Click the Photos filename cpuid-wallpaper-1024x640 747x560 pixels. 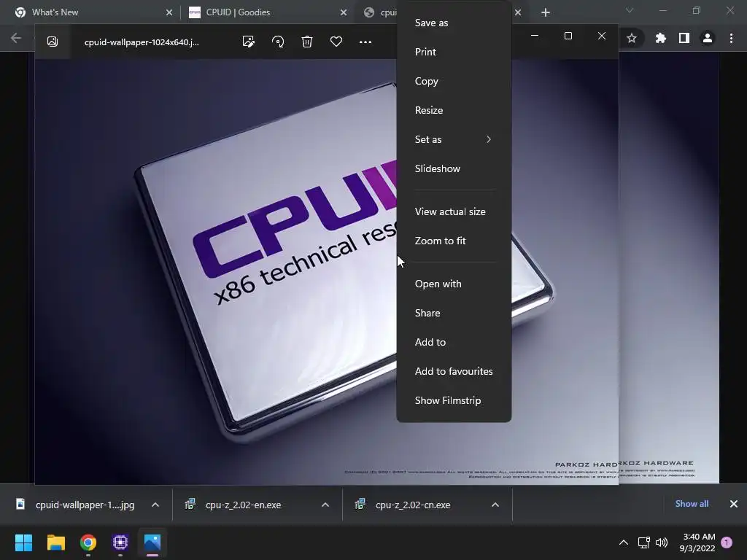142,42
